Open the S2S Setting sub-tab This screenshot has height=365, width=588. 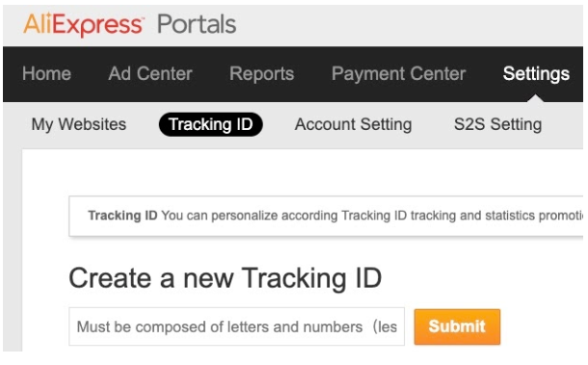pyautogui.click(x=498, y=124)
